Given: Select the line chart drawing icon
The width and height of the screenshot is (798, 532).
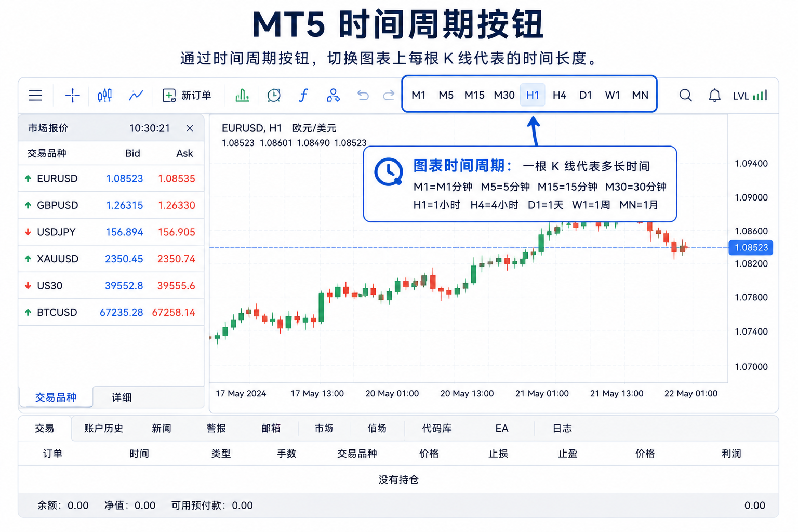Looking at the screenshot, I should 136,96.
